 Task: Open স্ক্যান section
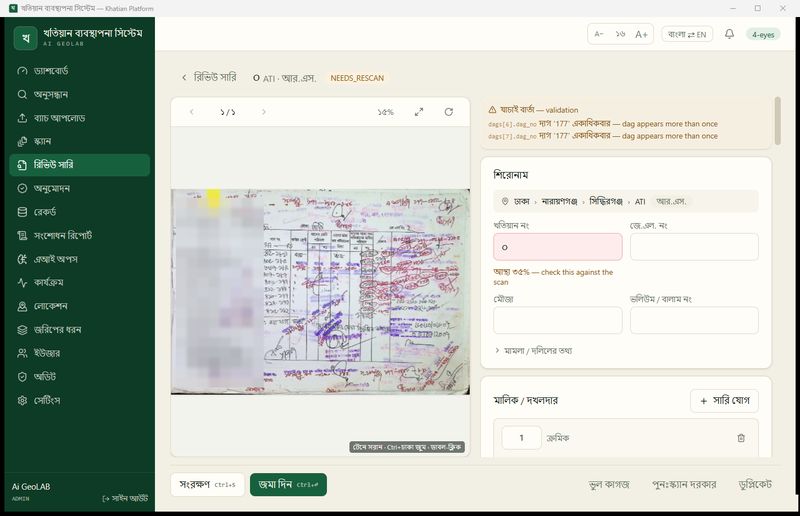pyautogui.click(x=79, y=141)
